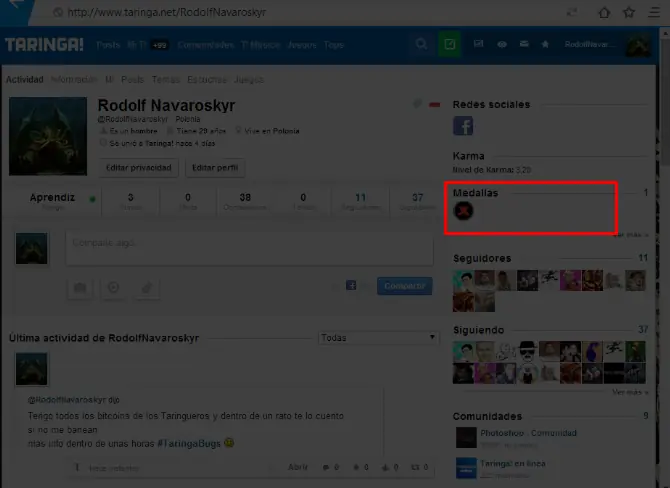Open the envelope messages icon
Image resolution: width=670 pixels, height=488 pixels.
[524, 44]
